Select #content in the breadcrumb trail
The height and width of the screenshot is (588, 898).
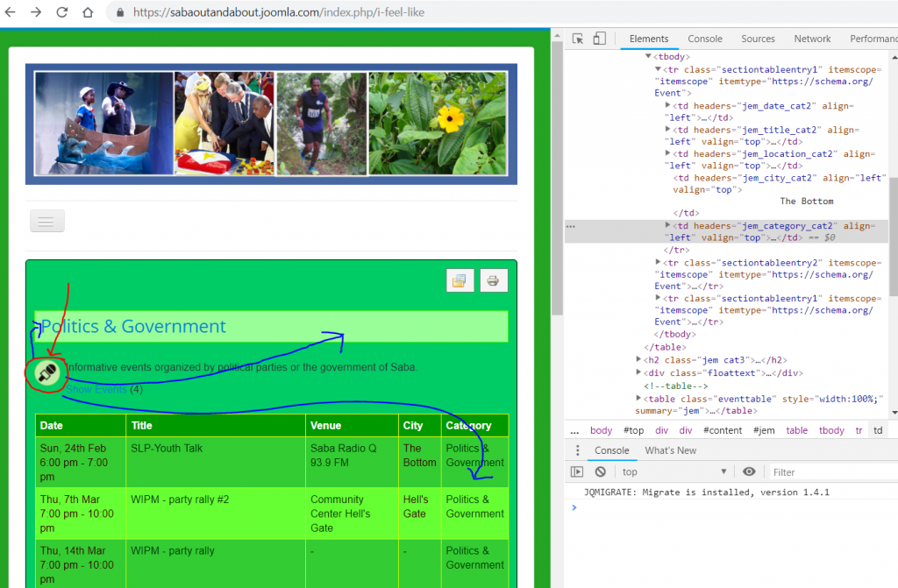pos(723,430)
